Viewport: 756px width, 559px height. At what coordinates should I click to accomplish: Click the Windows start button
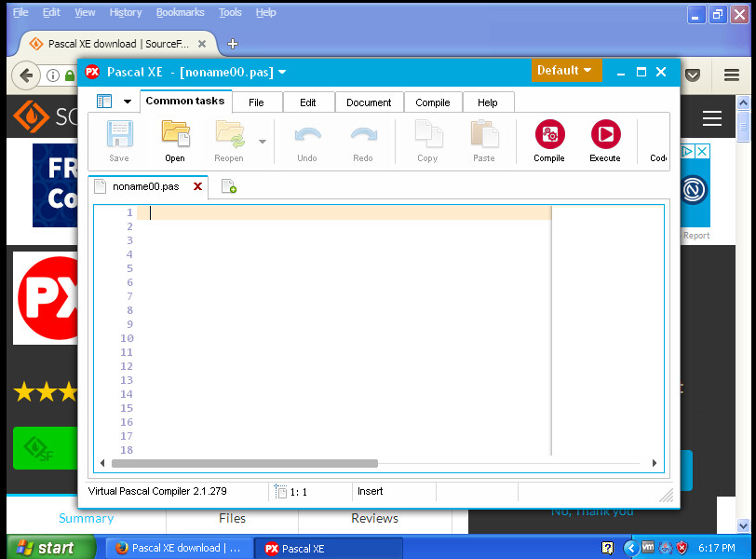pyautogui.click(x=50, y=548)
